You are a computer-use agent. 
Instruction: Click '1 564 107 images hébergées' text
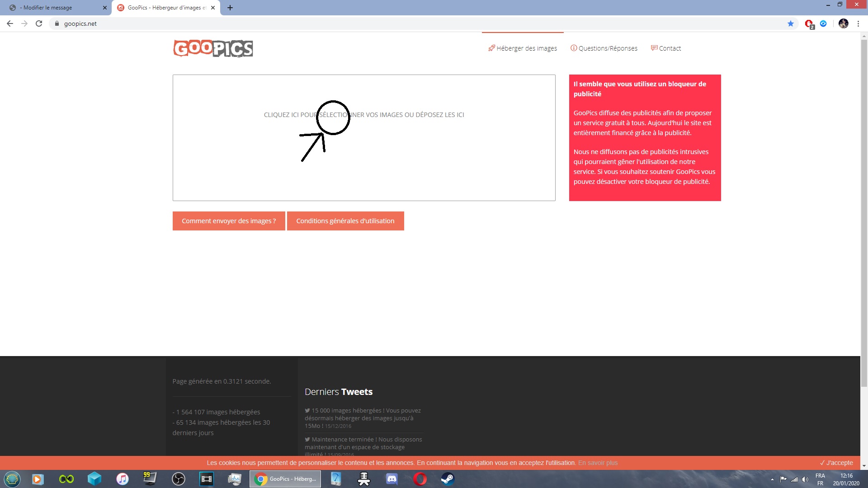point(216,412)
